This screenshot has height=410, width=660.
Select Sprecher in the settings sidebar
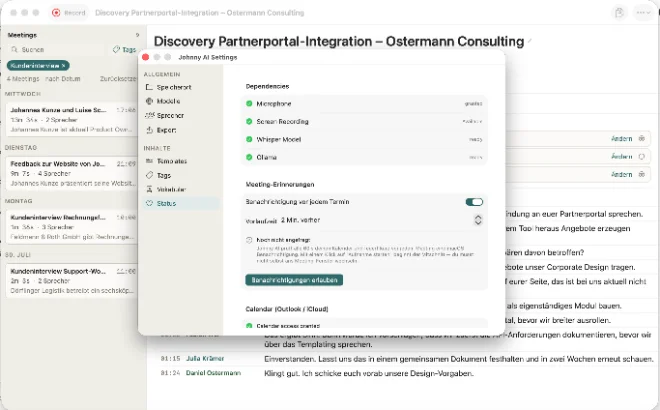(181, 115)
